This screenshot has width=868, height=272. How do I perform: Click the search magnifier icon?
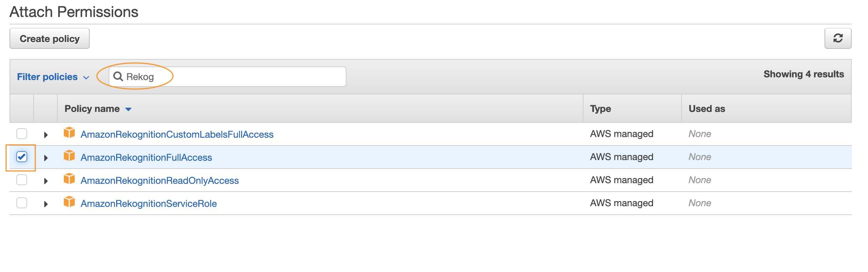coord(118,76)
